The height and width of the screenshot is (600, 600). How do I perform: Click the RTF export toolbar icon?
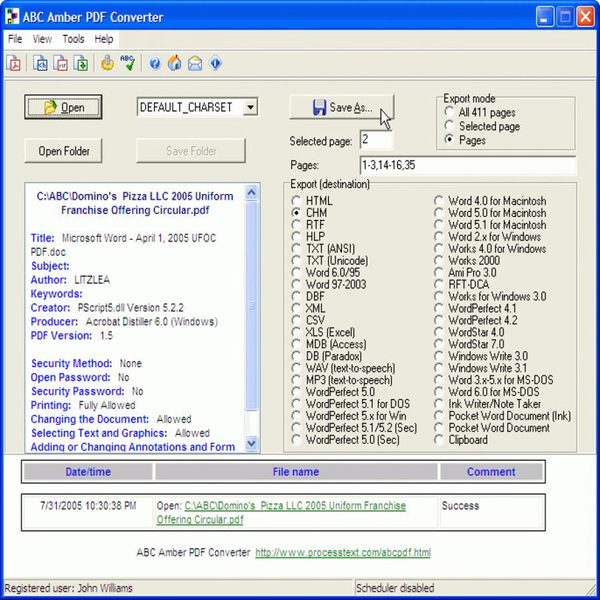(61, 63)
